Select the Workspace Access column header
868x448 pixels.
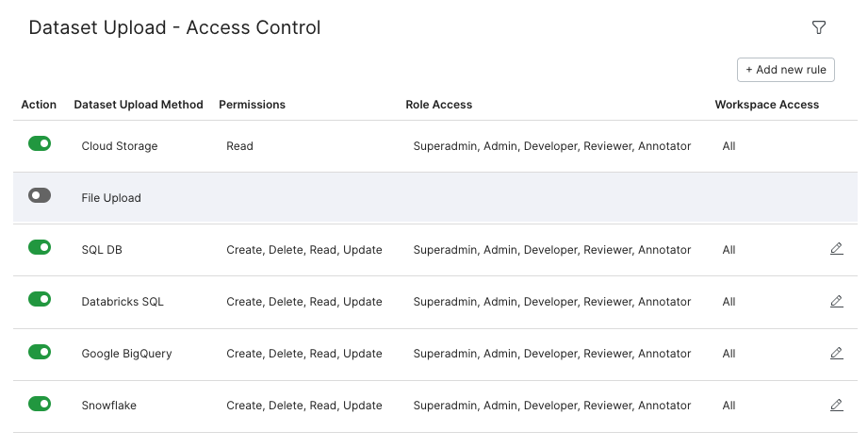[x=767, y=105]
